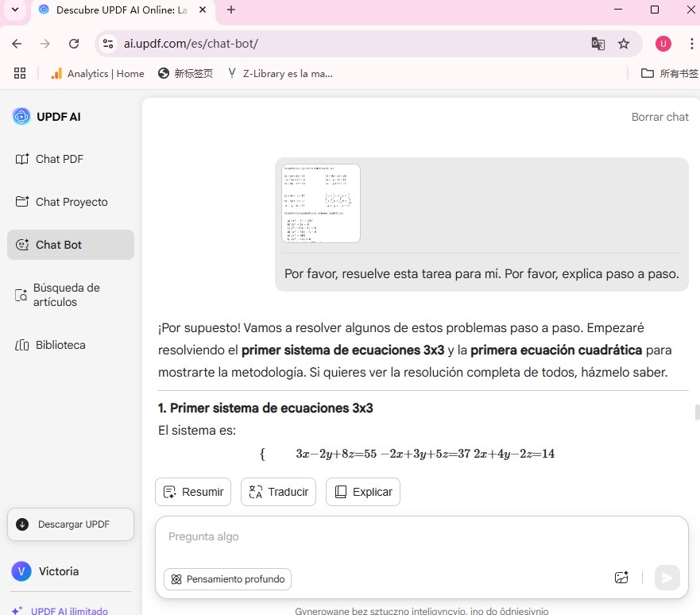The image size is (700, 615).
Task: Click the Explicar book icon
Action: [x=341, y=492]
